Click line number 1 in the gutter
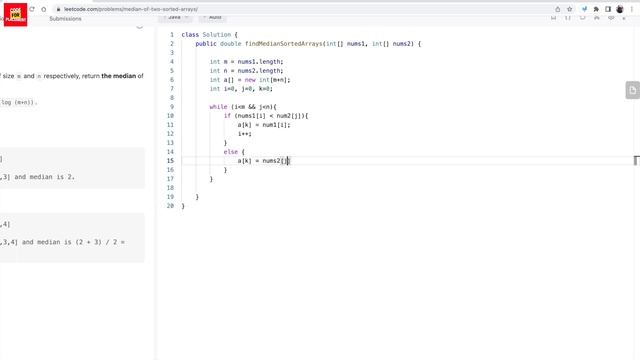Screen dimensions: 640x360 pyautogui.click(x=172, y=35)
